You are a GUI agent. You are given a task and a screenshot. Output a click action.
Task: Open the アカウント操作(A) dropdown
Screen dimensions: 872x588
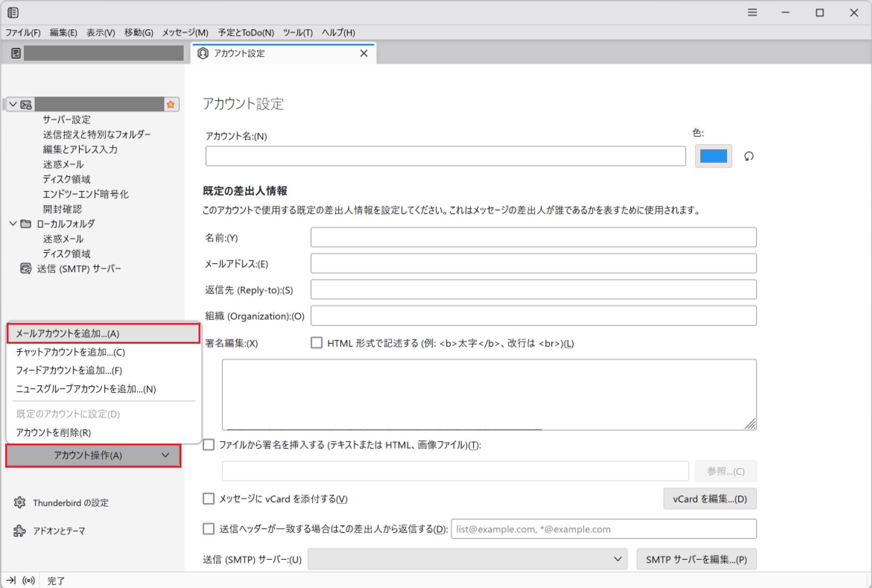[x=93, y=456]
